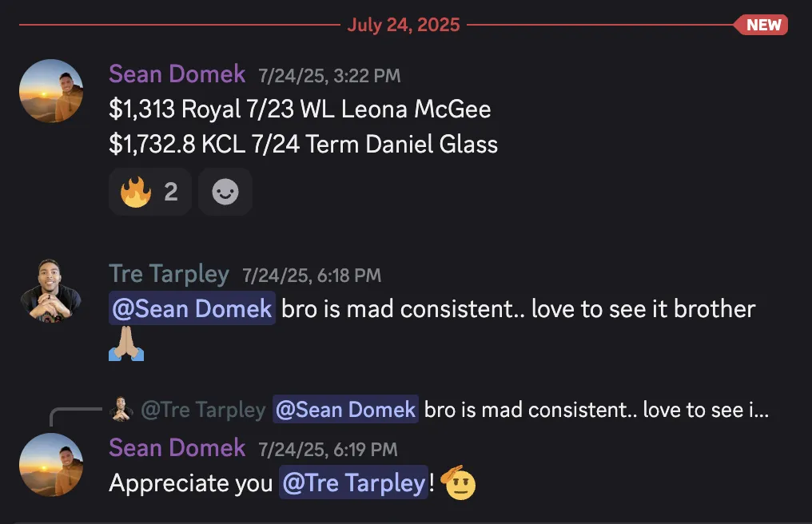Click Sean Domek's avatar on the 6:19 PM message
Screen dimensions: 812x524
coord(51,464)
